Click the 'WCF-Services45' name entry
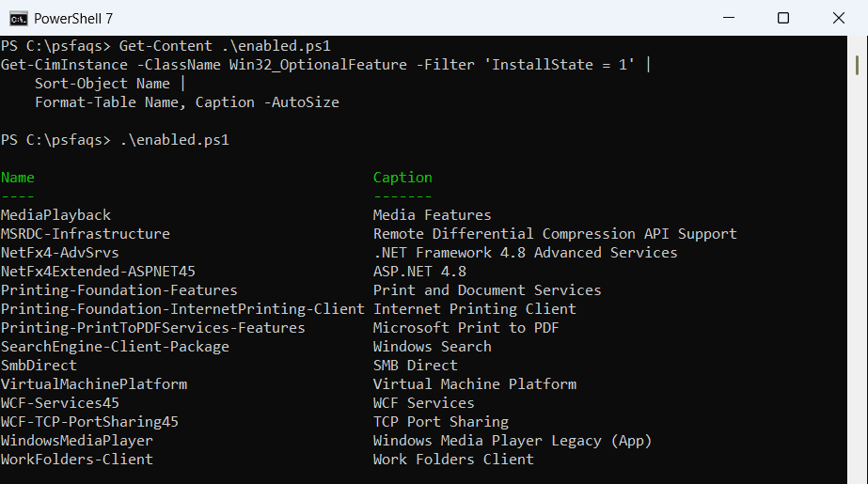Viewport: 868px width, 484px height. point(60,403)
